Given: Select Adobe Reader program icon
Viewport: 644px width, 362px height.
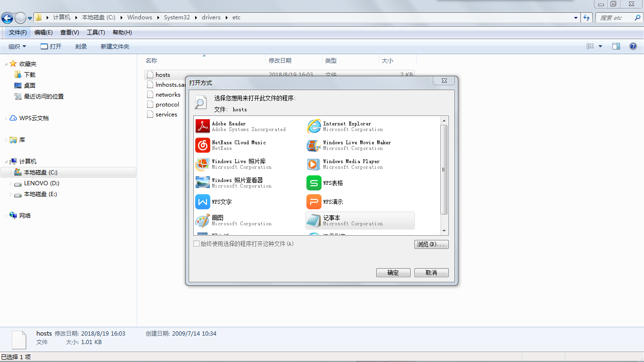Looking at the screenshot, I should (x=203, y=126).
